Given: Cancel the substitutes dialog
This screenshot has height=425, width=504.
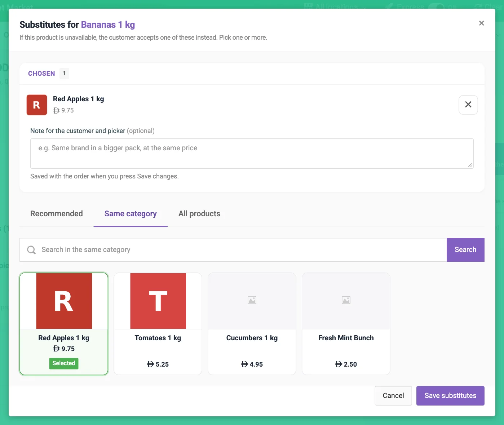Looking at the screenshot, I should (x=393, y=396).
